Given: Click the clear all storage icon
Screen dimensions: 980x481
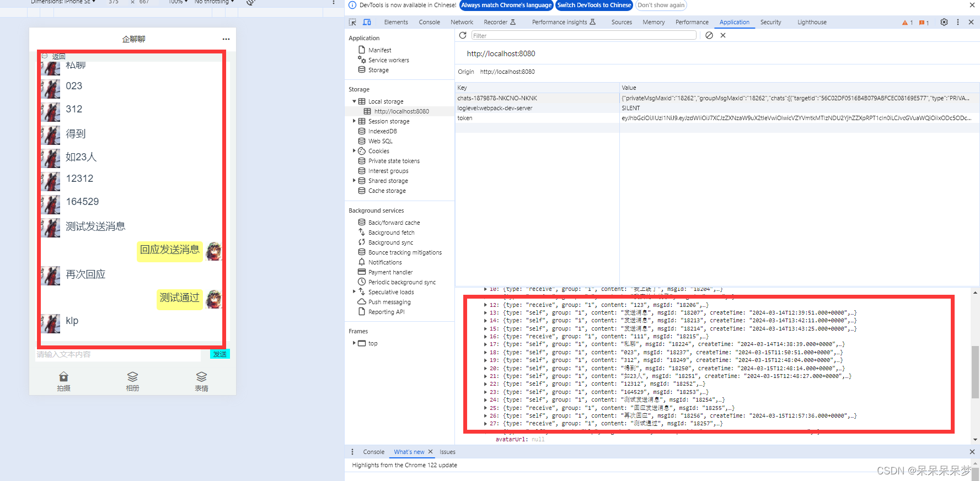Looking at the screenshot, I should click(709, 35).
